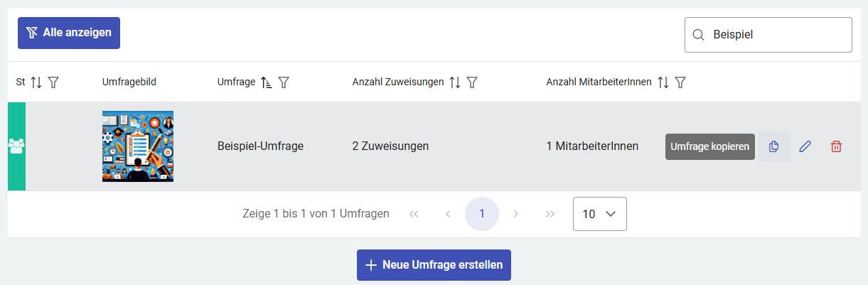Click the Alle anzeigen button
Image resolution: width=868 pixels, height=285 pixels.
pos(69,33)
